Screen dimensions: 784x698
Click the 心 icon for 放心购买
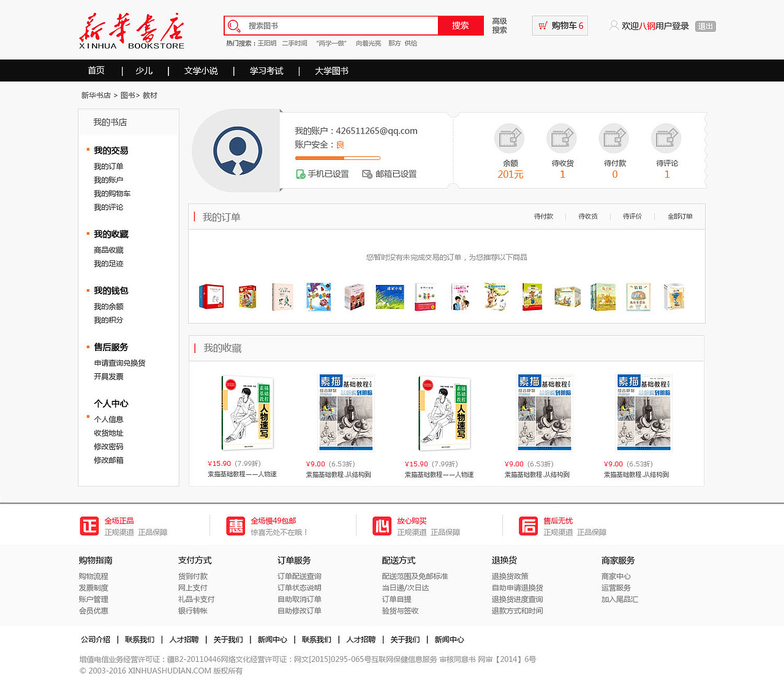point(382,526)
